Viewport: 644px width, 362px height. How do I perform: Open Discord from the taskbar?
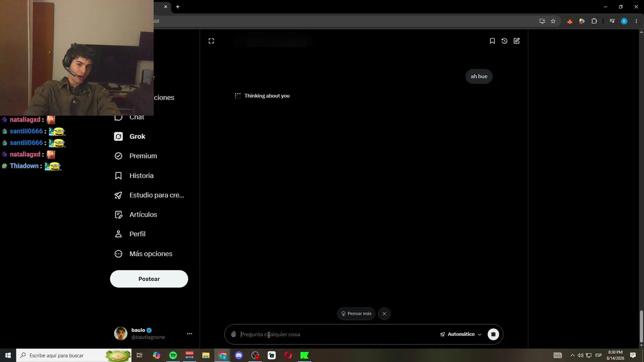[239, 355]
